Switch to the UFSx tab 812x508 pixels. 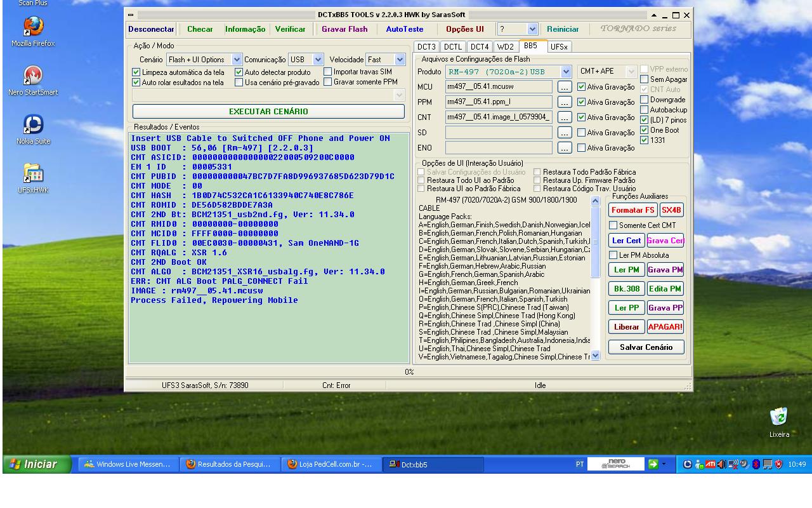pyautogui.click(x=559, y=46)
